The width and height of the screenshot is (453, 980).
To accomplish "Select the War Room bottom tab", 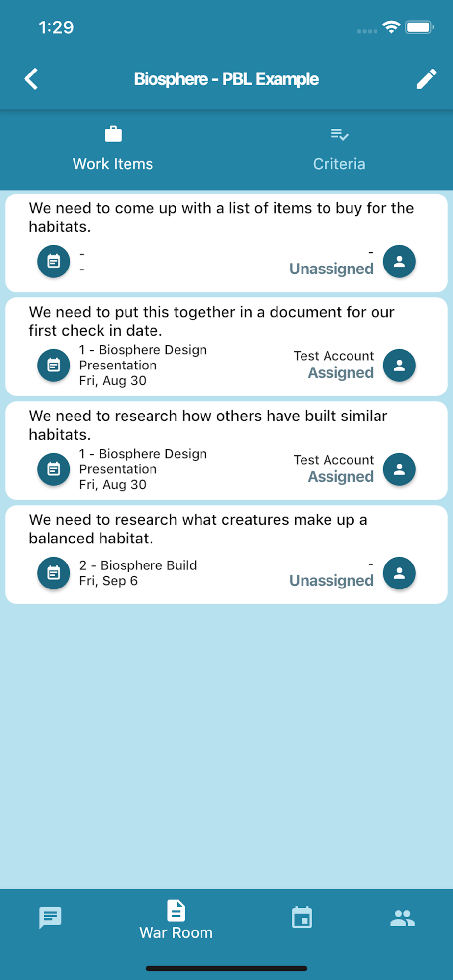I will [x=176, y=920].
